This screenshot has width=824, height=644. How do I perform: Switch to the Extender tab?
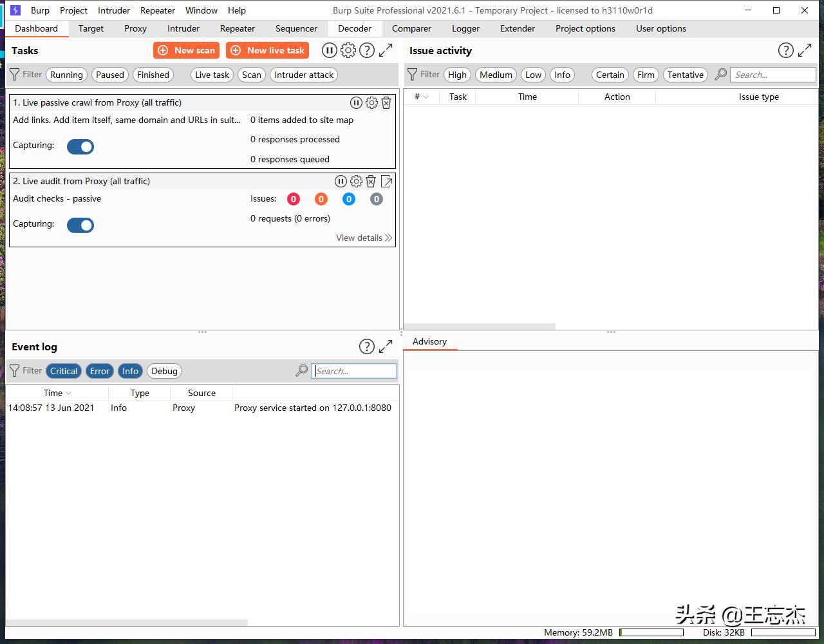[518, 28]
